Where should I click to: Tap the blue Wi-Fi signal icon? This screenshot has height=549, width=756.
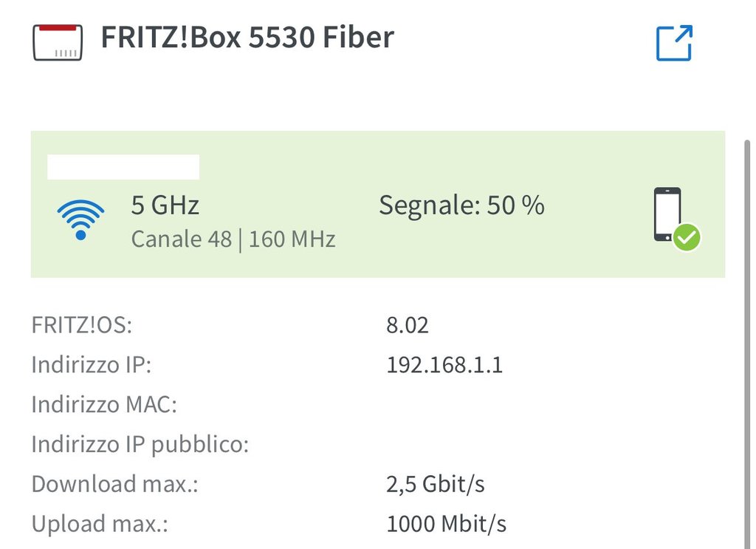(x=80, y=219)
